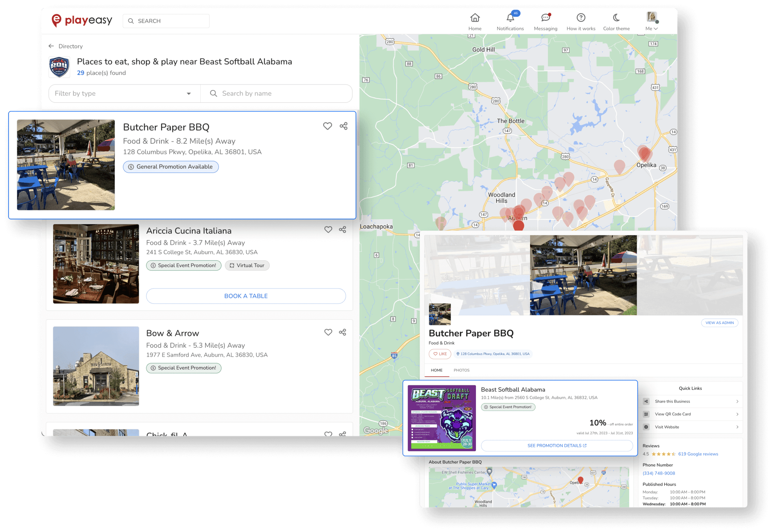Switch to PHOTOS tab
This screenshot has width=772, height=532.
coord(461,370)
